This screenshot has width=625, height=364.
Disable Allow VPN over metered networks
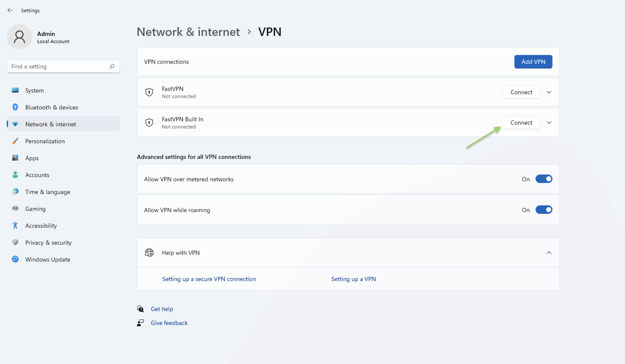click(544, 179)
